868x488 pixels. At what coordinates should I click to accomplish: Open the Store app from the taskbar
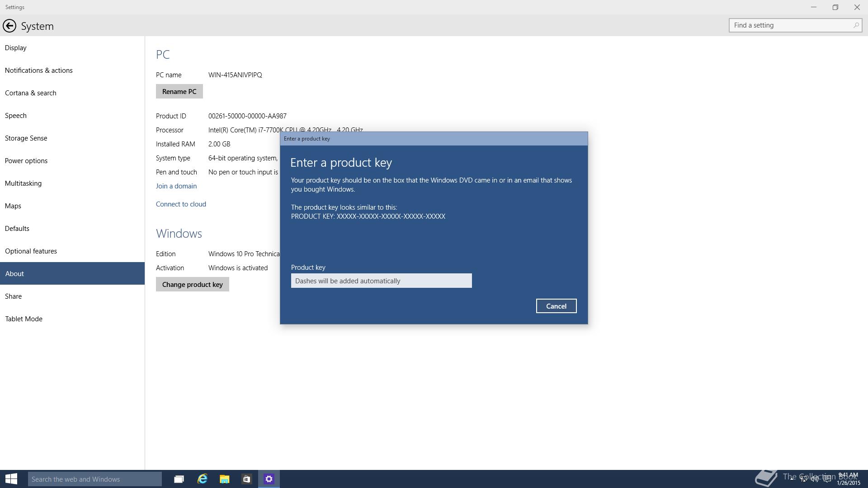tap(246, 479)
